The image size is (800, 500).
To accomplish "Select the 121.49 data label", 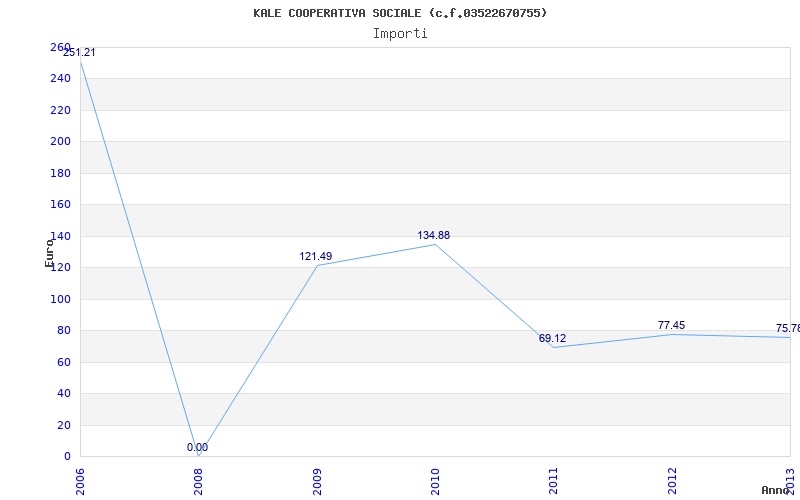I will [x=315, y=257].
